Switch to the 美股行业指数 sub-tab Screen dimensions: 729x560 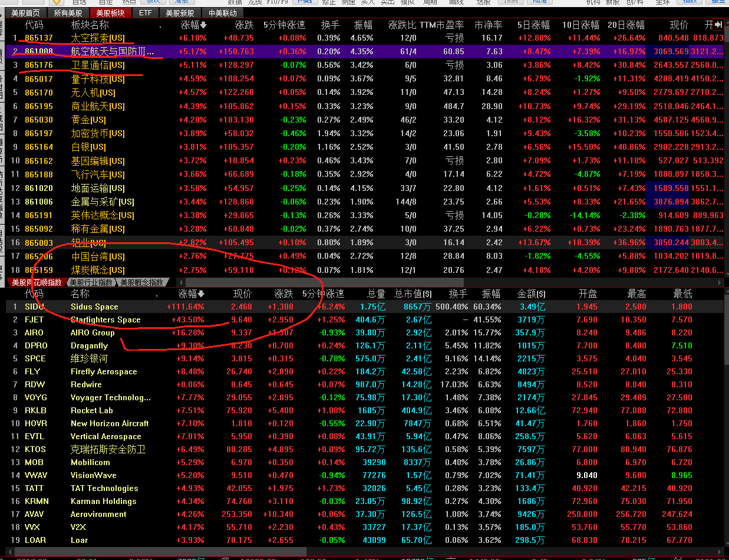pos(91,282)
